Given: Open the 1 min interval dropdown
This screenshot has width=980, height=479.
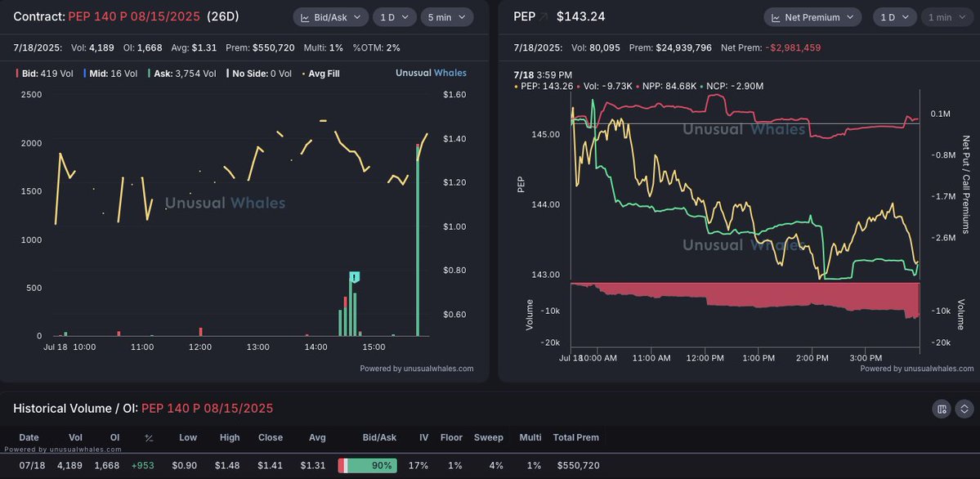Looking at the screenshot, I should coord(946,17).
